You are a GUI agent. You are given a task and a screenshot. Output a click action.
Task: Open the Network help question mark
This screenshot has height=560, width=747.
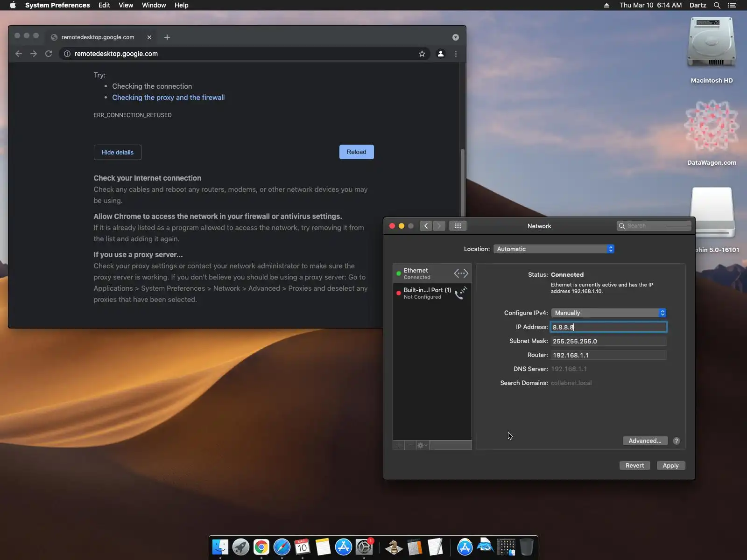[x=677, y=441]
